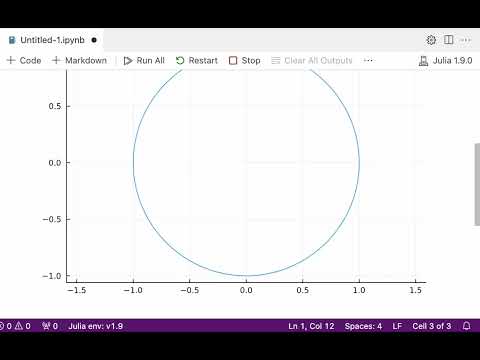Change end of line sequence LF
The image size is (480, 360).
pyautogui.click(x=397, y=326)
